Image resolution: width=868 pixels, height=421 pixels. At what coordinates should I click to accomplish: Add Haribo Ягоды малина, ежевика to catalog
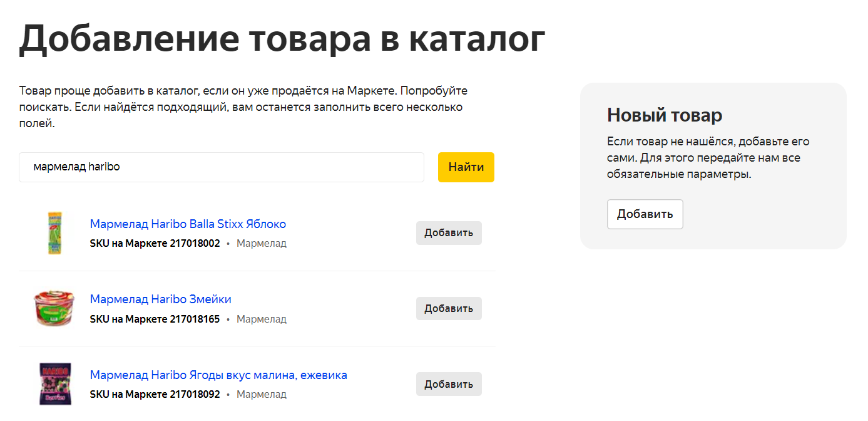449,384
